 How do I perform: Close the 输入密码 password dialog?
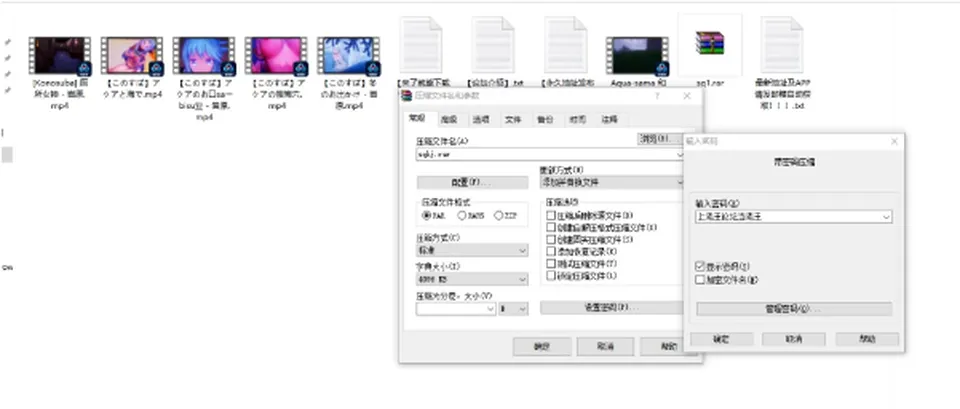point(894,141)
